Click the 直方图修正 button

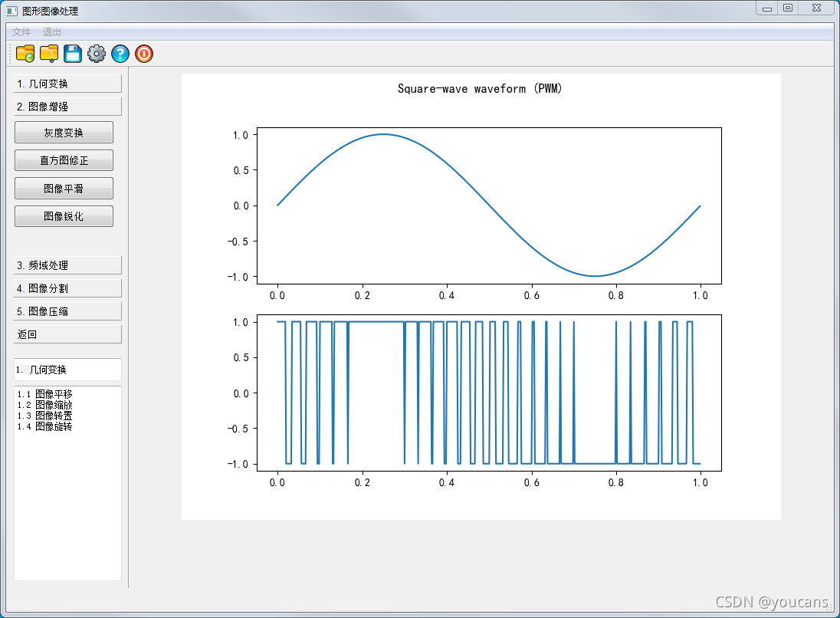pos(64,160)
